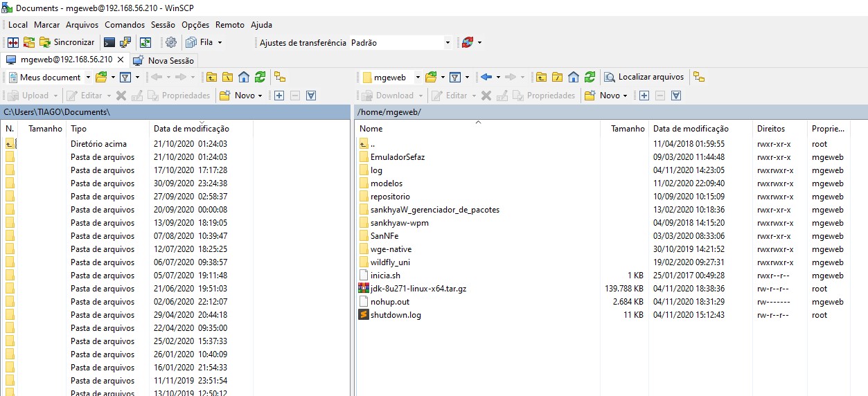Click the Sincronizar button
This screenshot has height=396, width=868.
click(x=67, y=42)
